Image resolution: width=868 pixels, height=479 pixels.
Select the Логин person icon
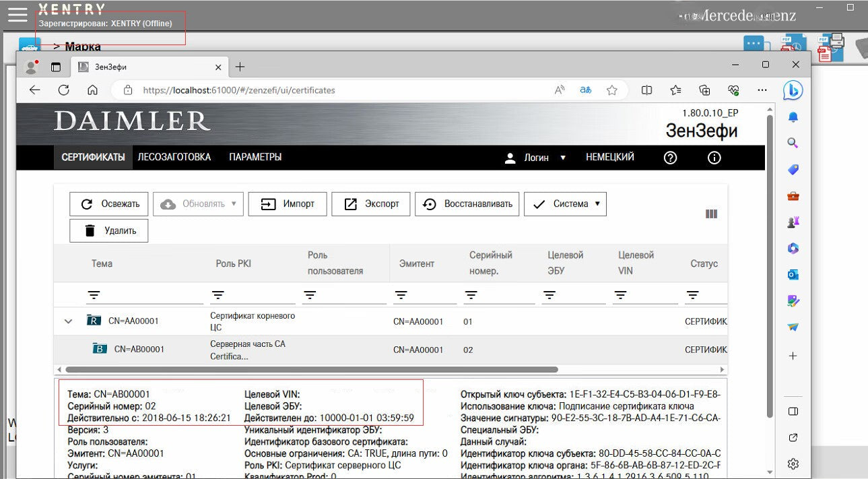510,158
